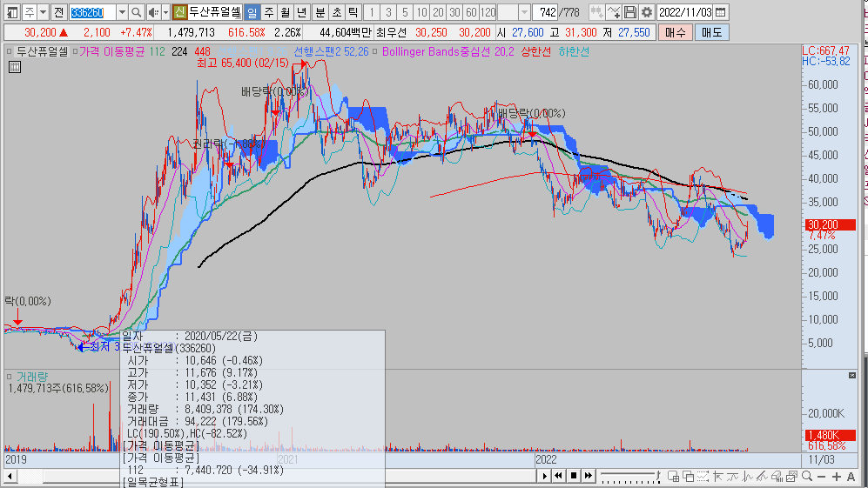This screenshot has height=488, width=868.
Task: Select the 초 second chart tab
Action: pos(337,11)
